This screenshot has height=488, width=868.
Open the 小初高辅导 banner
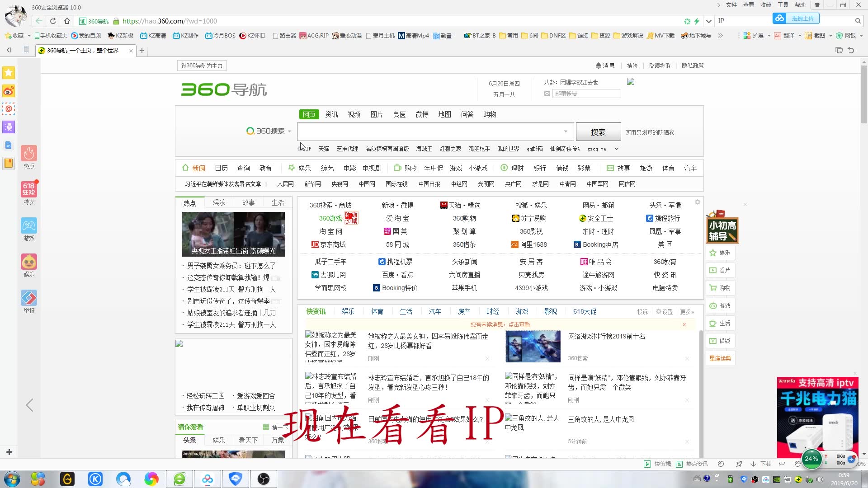point(722,227)
